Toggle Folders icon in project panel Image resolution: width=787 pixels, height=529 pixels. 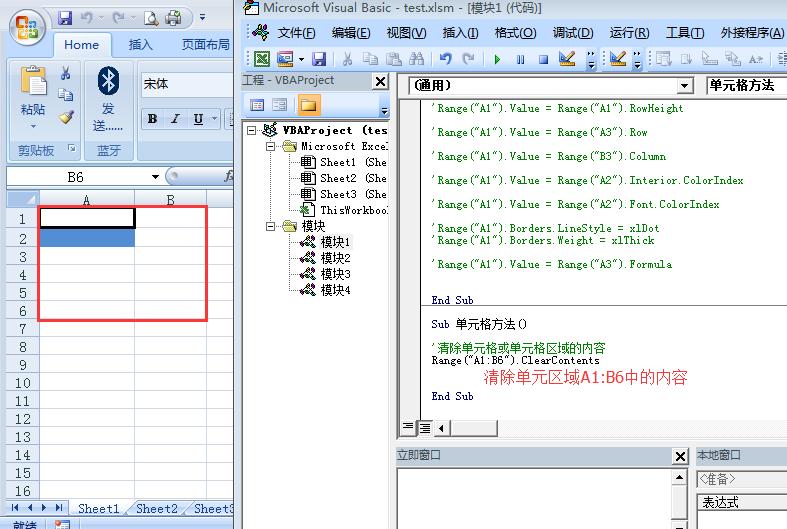(308, 105)
